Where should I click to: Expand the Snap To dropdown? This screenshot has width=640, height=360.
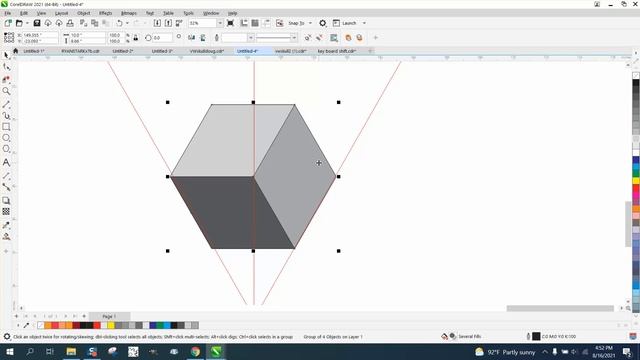311,23
